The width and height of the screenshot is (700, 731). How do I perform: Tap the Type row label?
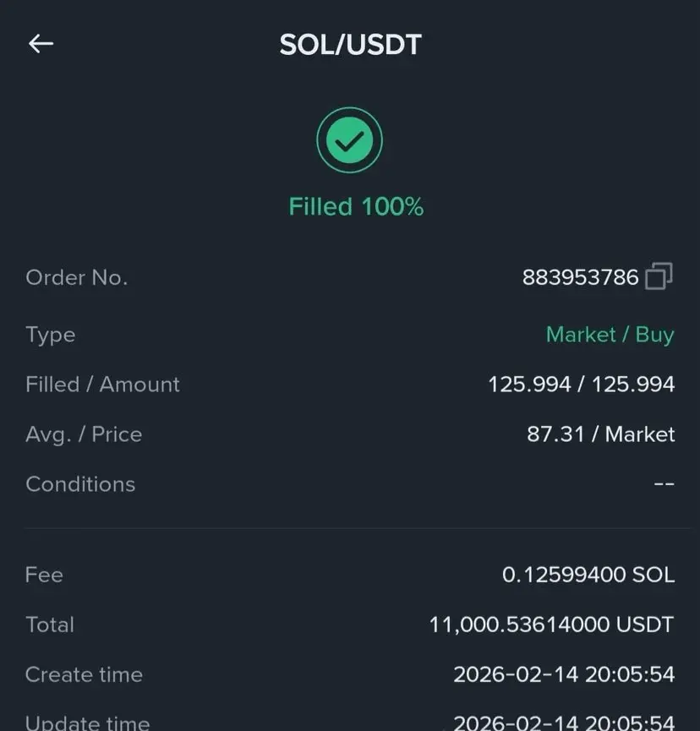pos(51,335)
